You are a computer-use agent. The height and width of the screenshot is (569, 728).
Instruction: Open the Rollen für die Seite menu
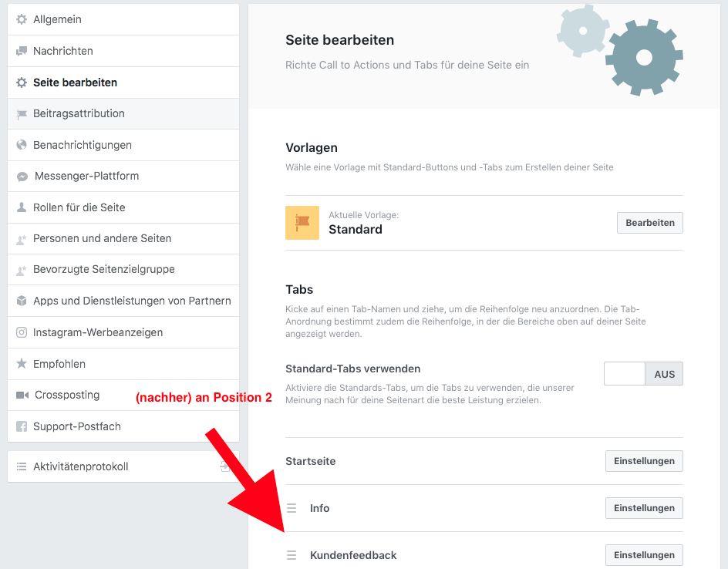point(79,207)
